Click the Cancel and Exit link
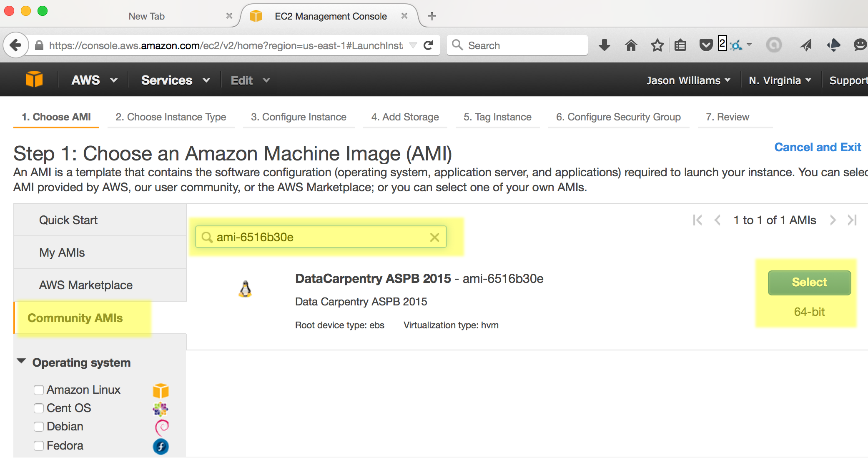Screen dimensions: 868x470 (x=817, y=147)
